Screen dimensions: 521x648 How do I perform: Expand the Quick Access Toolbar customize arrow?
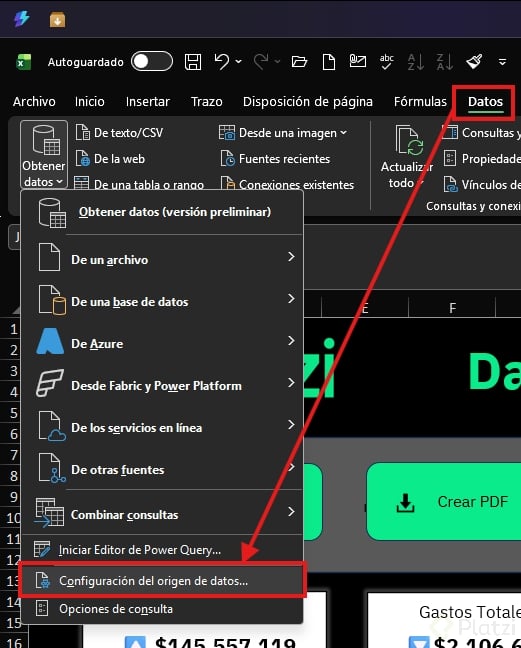[502, 62]
